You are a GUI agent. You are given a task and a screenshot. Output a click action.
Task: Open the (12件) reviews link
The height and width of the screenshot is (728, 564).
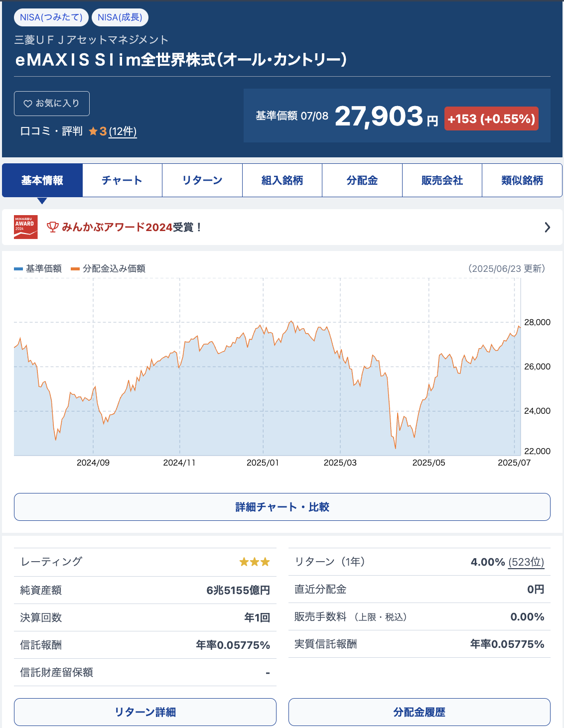click(123, 131)
